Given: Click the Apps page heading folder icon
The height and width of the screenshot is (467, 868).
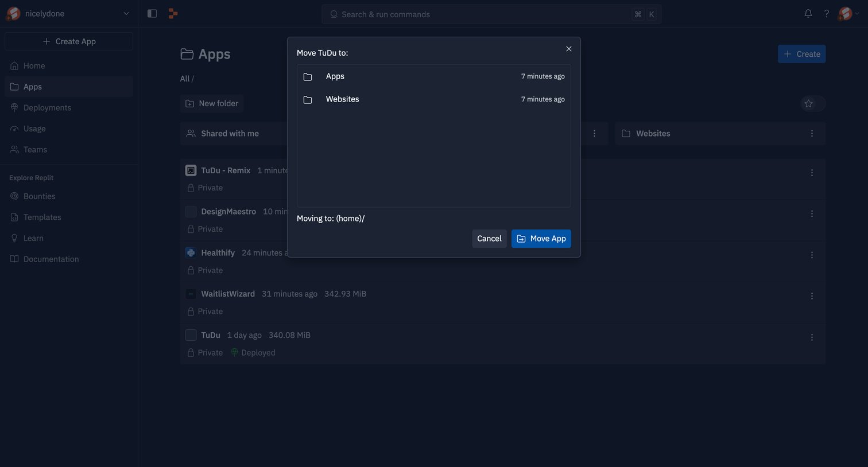Looking at the screenshot, I should click(187, 54).
